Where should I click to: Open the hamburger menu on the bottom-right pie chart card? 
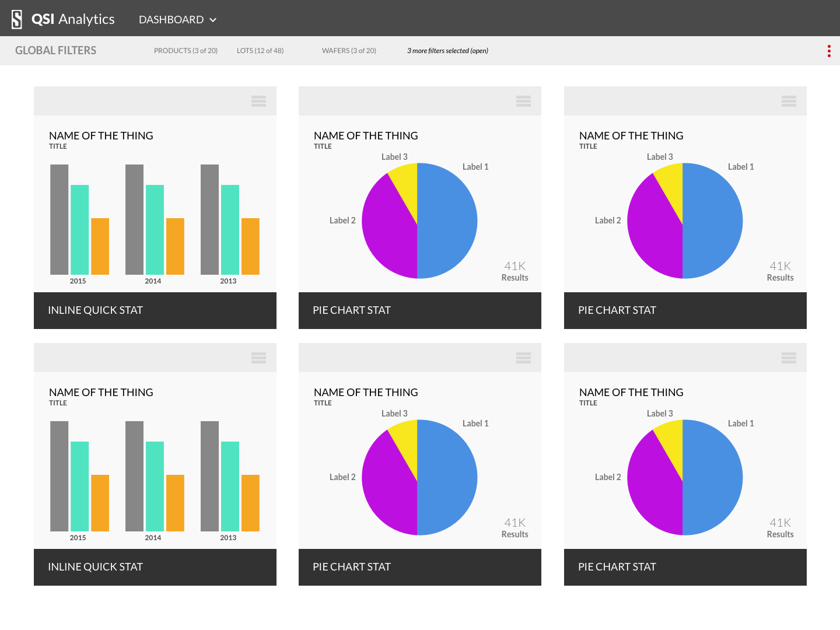[789, 358]
